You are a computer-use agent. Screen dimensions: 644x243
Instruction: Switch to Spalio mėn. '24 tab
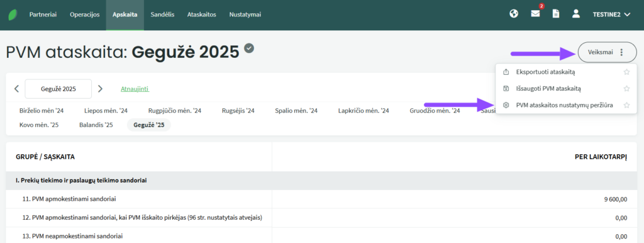click(297, 111)
